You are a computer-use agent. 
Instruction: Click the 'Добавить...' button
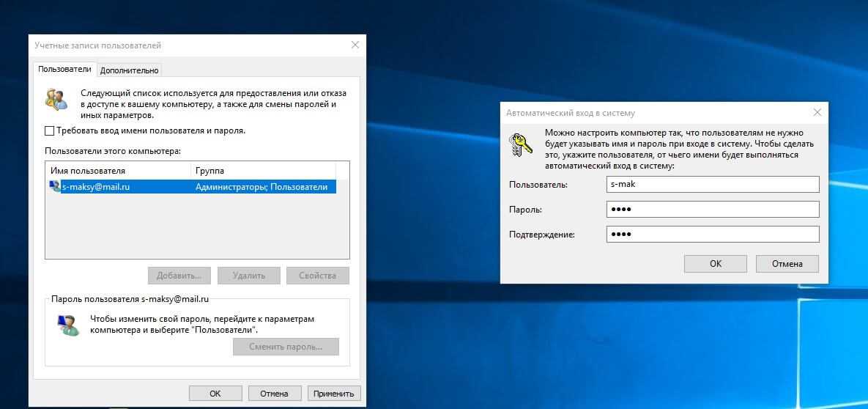[179, 276]
